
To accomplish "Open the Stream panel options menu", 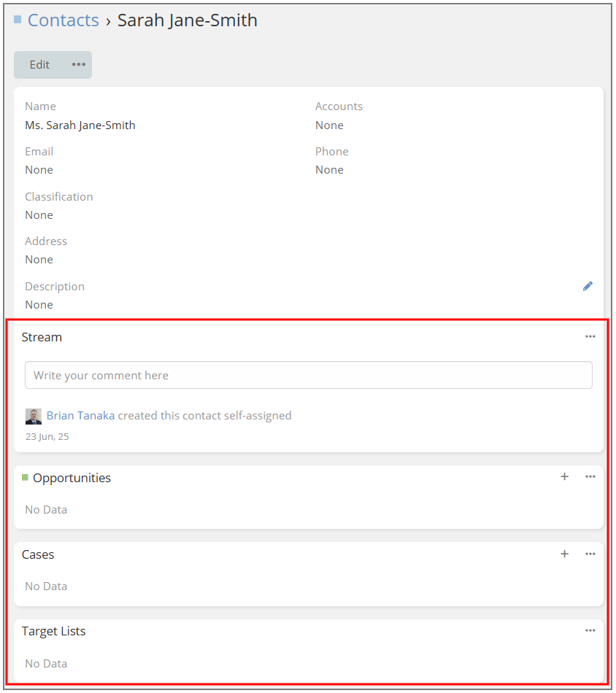I will click(x=590, y=337).
